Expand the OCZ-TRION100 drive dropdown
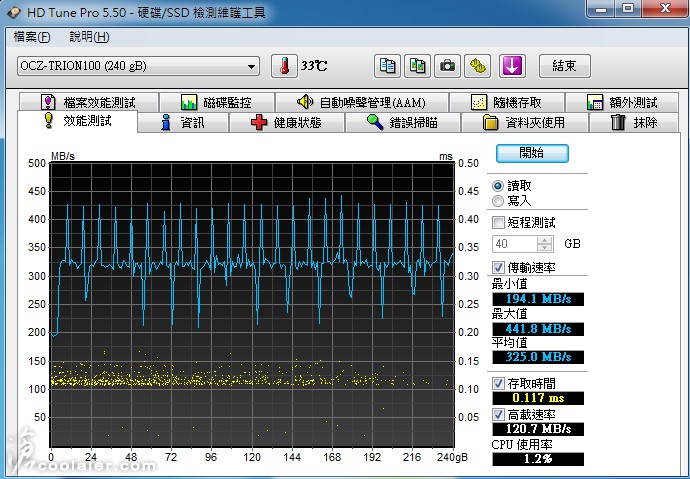The image size is (690, 479). pyautogui.click(x=251, y=67)
